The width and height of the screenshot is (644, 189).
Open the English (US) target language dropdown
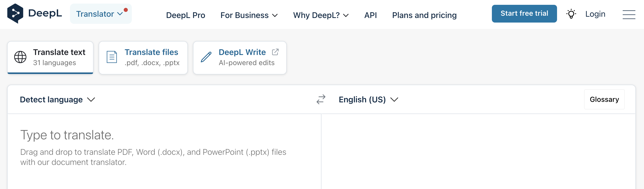point(368,100)
